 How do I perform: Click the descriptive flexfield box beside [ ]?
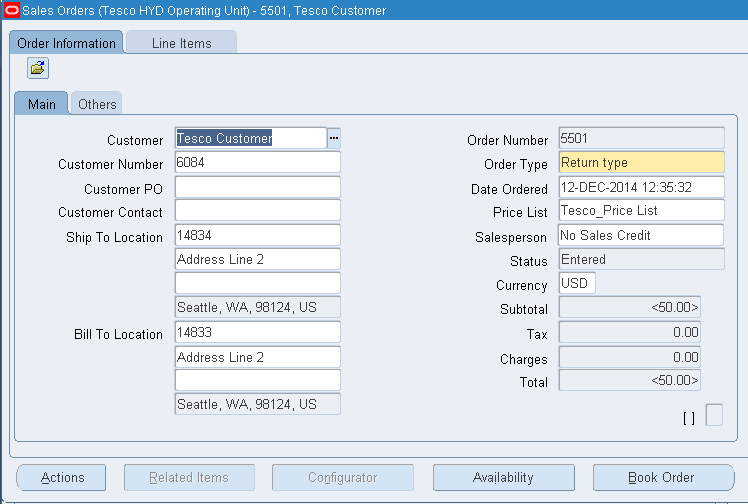[x=714, y=415]
